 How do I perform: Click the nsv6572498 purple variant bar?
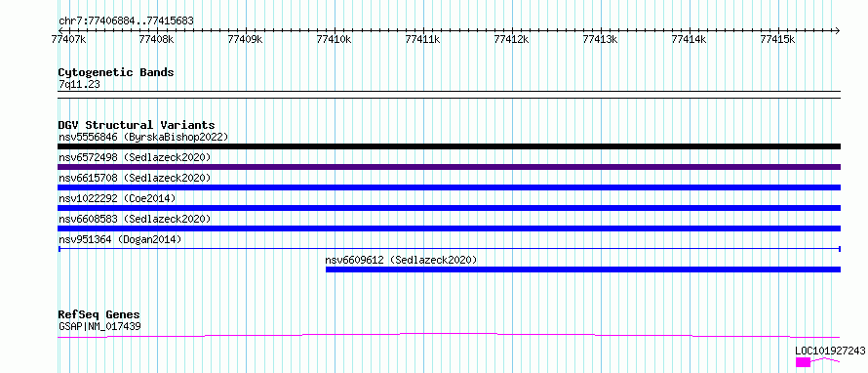pos(449,167)
